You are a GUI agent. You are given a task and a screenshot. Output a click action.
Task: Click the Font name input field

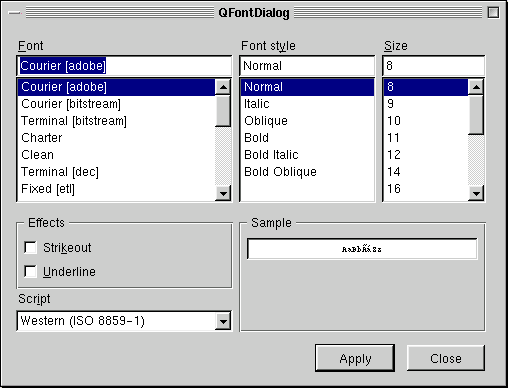tap(124, 66)
